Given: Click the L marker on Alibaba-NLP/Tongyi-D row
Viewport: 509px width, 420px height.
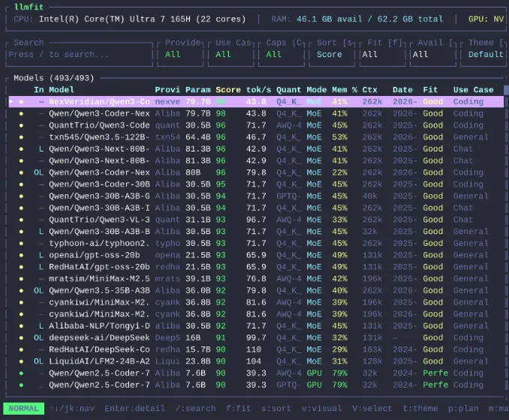Looking at the screenshot, I should 41,326.
